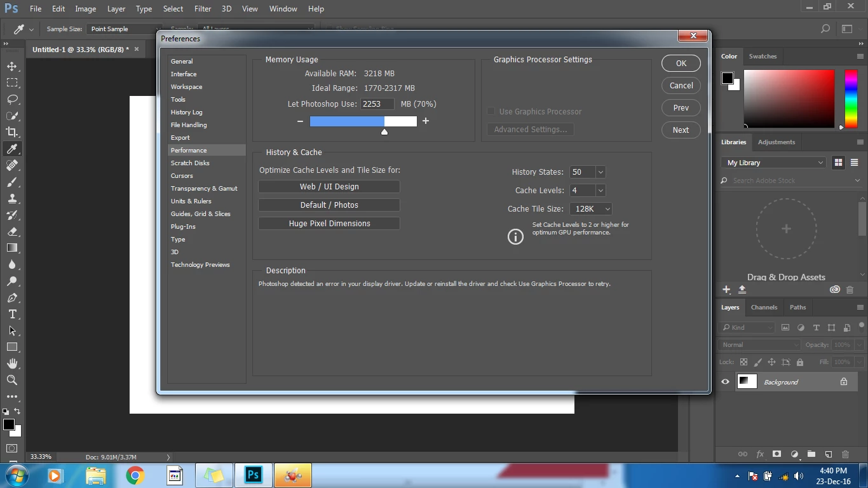The height and width of the screenshot is (488, 868).
Task: Open layer Kind filter dropdown
Action: click(747, 328)
